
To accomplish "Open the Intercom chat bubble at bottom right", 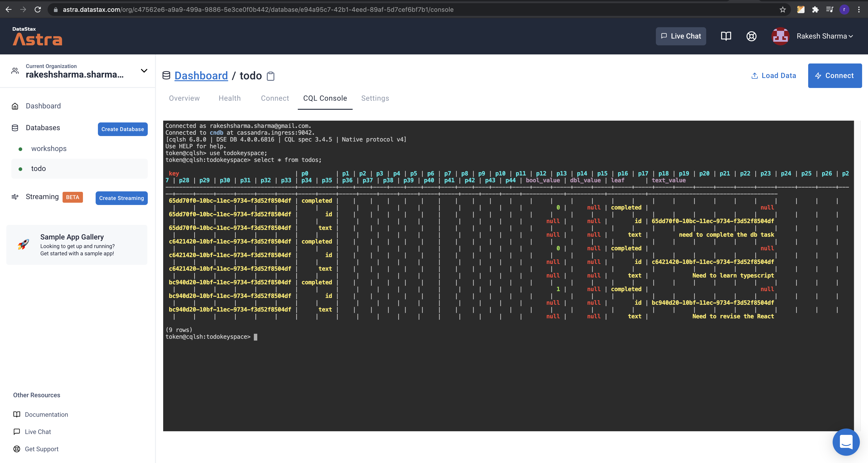I will [x=846, y=442].
